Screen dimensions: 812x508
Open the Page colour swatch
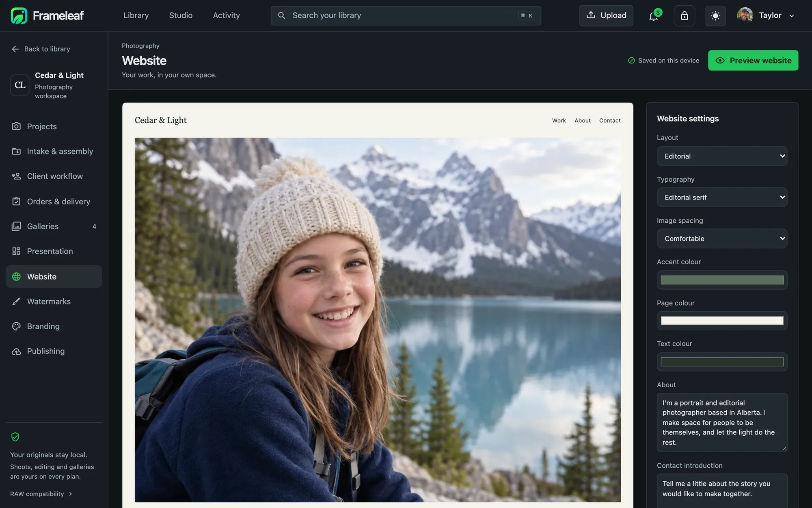722,321
